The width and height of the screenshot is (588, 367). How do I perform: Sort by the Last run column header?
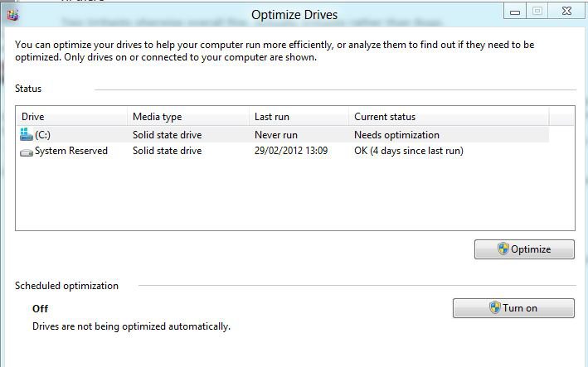[272, 117]
